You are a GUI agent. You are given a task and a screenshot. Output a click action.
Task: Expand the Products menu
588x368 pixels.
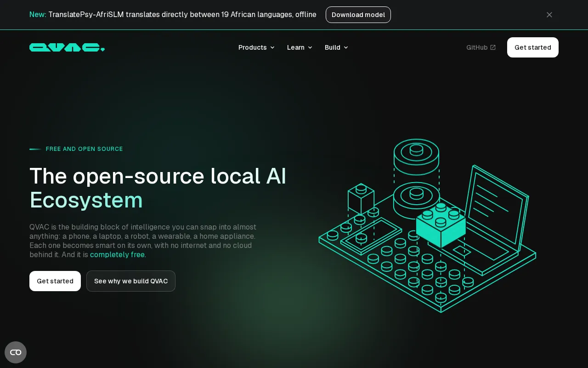256,47
